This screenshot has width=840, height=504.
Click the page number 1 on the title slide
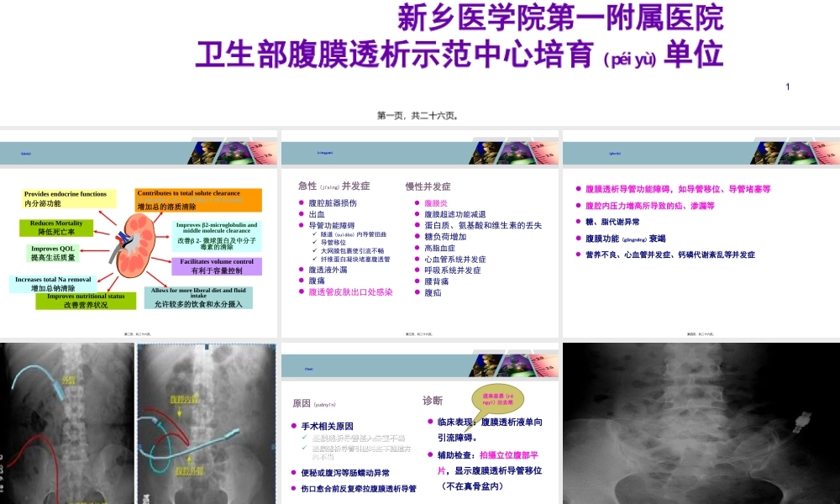(787, 87)
